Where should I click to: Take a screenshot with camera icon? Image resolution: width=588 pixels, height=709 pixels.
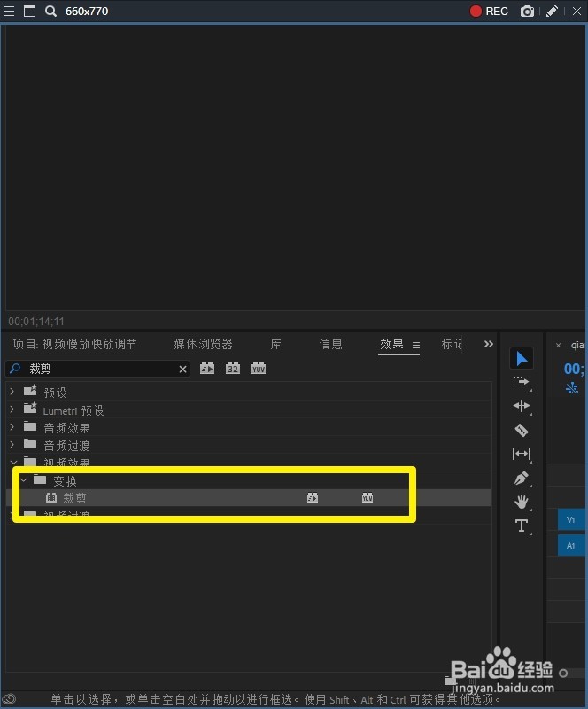(x=527, y=12)
